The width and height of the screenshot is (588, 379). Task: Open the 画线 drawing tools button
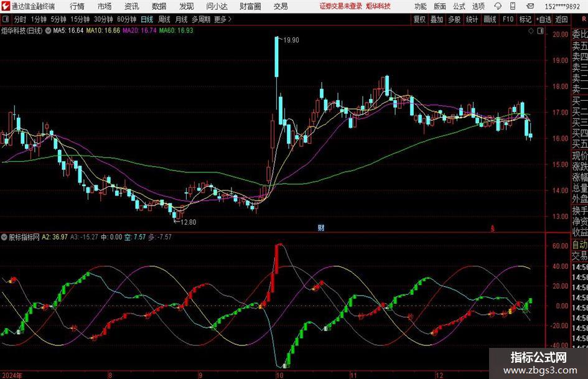[x=490, y=19]
